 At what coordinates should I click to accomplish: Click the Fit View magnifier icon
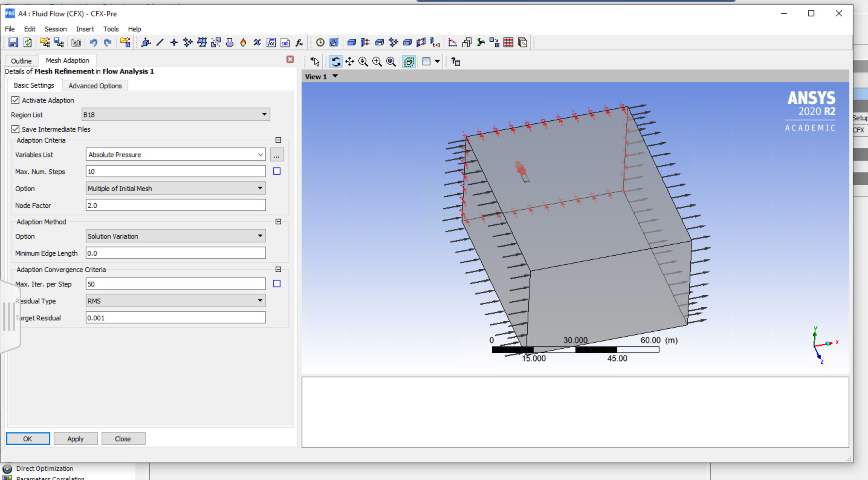point(391,62)
